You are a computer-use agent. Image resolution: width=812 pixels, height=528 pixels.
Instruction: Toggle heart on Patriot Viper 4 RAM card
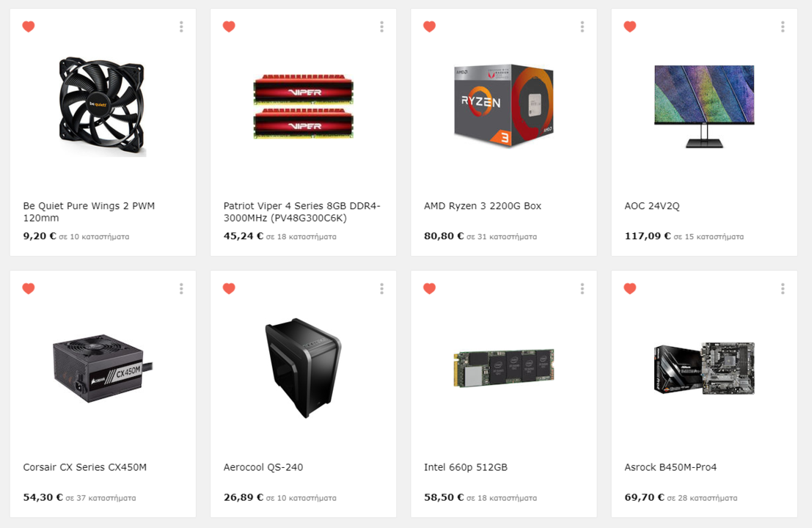[229, 26]
